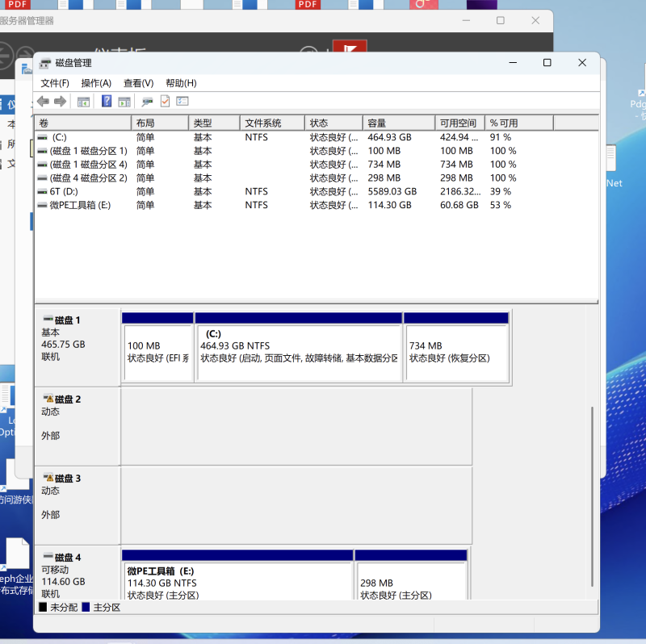Image resolution: width=646 pixels, height=644 pixels.
Task: Click the red checkmark toolbar icon
Action: point(165,102)
